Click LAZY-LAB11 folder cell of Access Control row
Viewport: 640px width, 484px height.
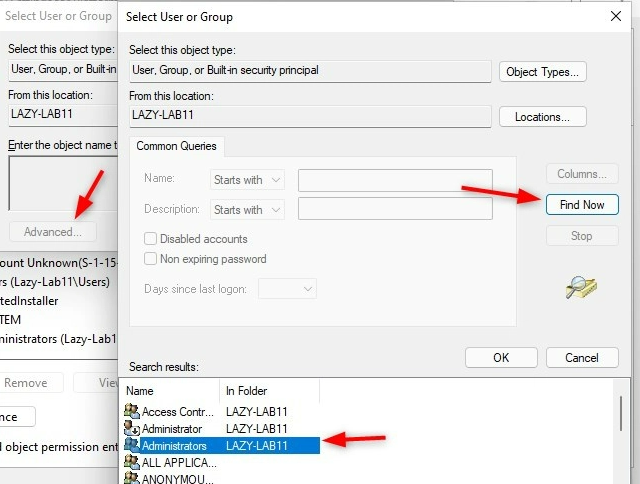tap(257, 412)
